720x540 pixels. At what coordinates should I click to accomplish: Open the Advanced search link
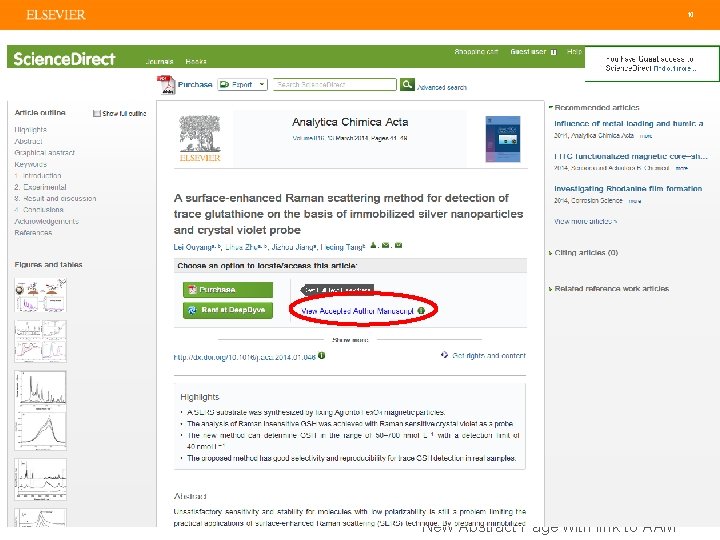442,87
